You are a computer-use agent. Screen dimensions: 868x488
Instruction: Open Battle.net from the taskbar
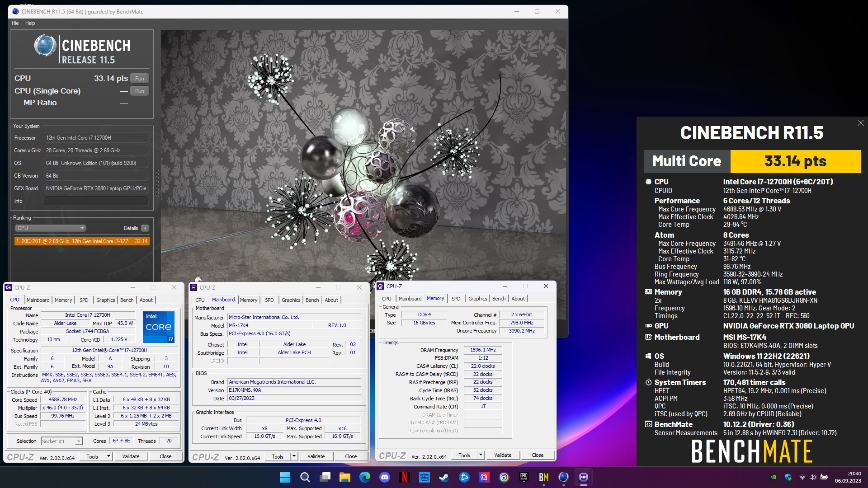click(x=464, y=477)
